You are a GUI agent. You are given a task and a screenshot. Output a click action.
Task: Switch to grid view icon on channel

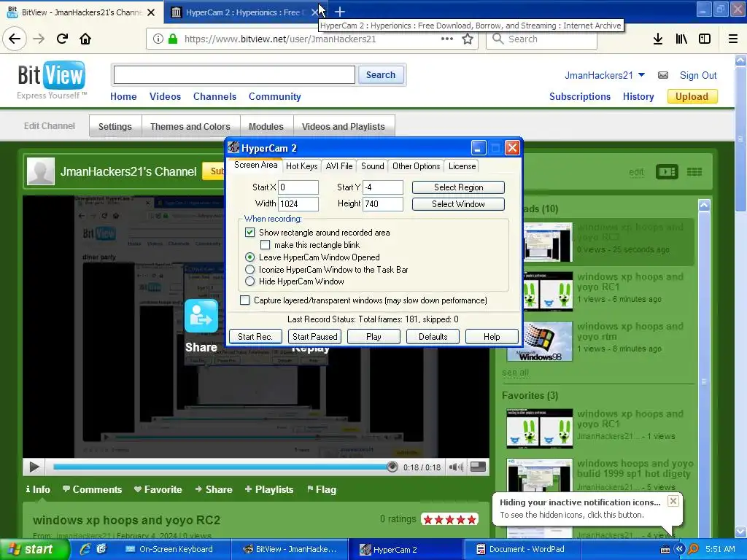694,172
